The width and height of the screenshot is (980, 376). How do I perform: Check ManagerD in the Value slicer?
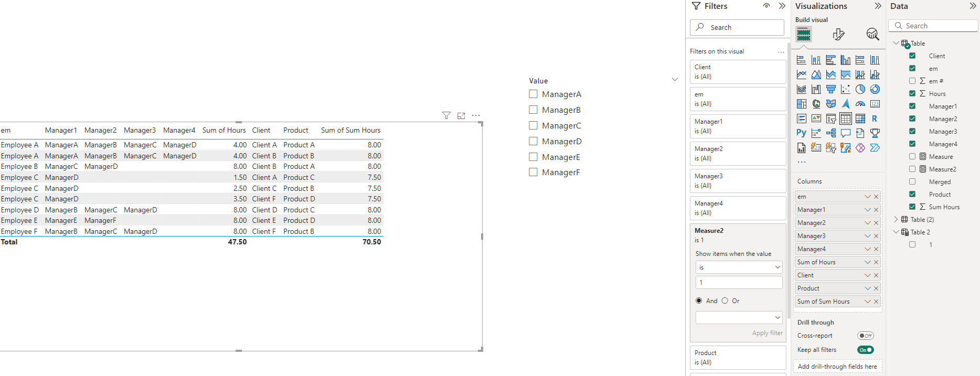533,142
